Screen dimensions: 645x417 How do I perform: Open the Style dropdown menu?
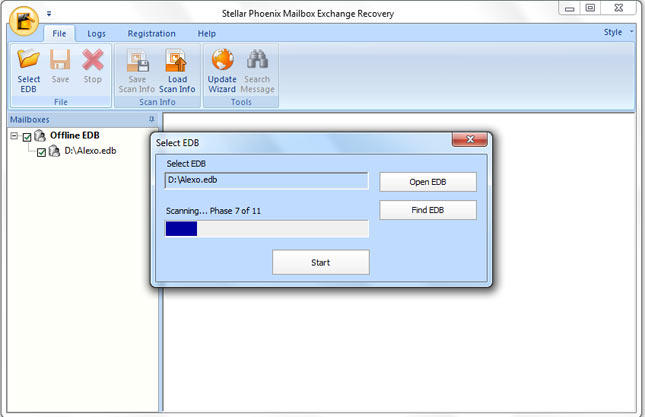617,32
